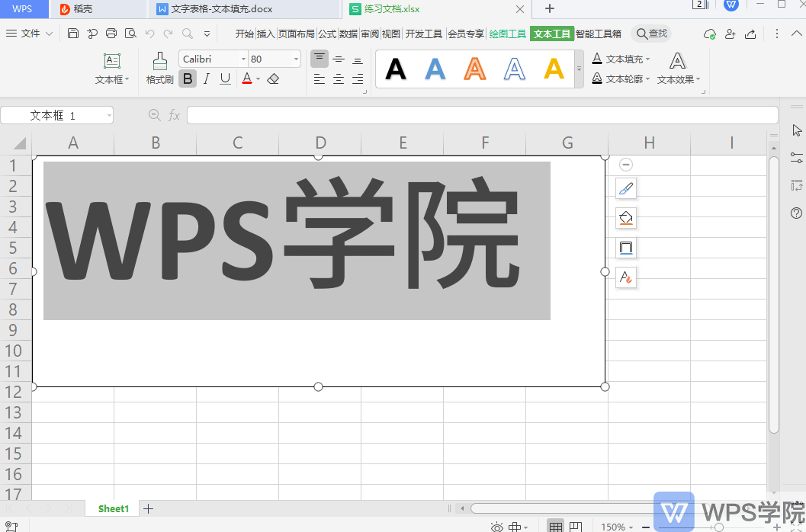Click the floating shape outline icon
The width and height of the screenshot is (806, 532).
pos(626,248)
